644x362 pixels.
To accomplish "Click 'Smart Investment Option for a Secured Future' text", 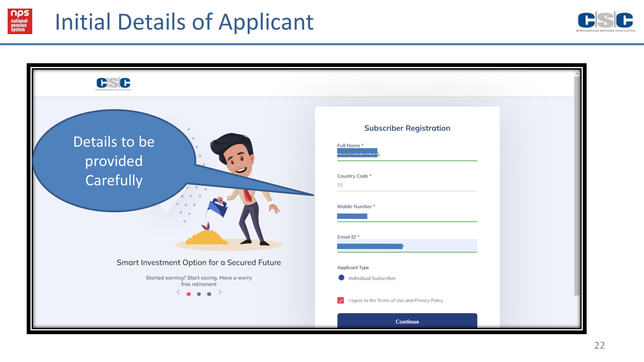I will (199, 262).
